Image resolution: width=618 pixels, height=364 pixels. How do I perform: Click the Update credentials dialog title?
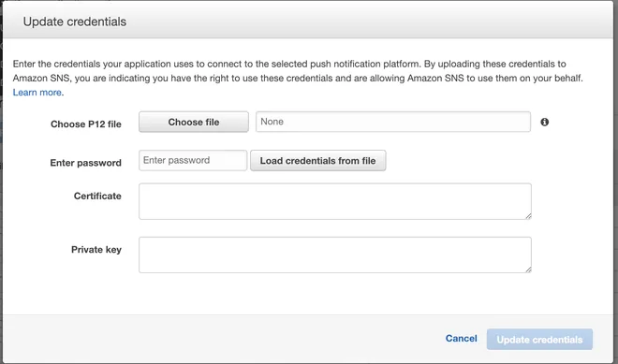pos(75,22)
